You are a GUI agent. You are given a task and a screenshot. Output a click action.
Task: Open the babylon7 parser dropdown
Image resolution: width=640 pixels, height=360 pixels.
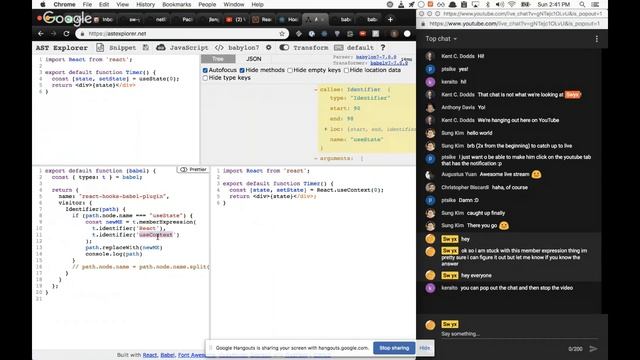point(243,48)
